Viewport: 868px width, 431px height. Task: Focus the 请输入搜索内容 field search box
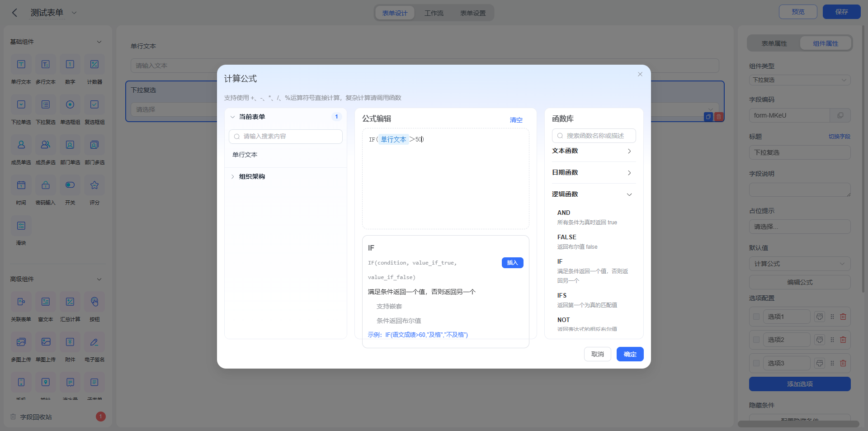[x=286, y=137]
